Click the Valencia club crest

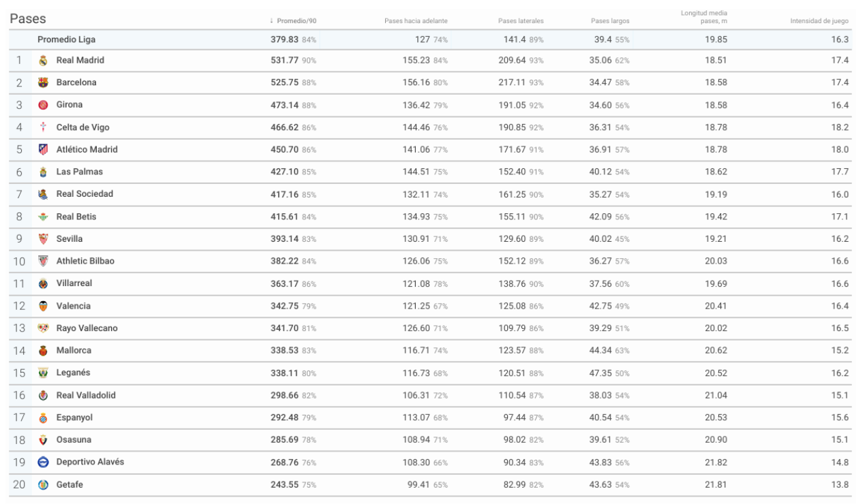click(43, 306)
